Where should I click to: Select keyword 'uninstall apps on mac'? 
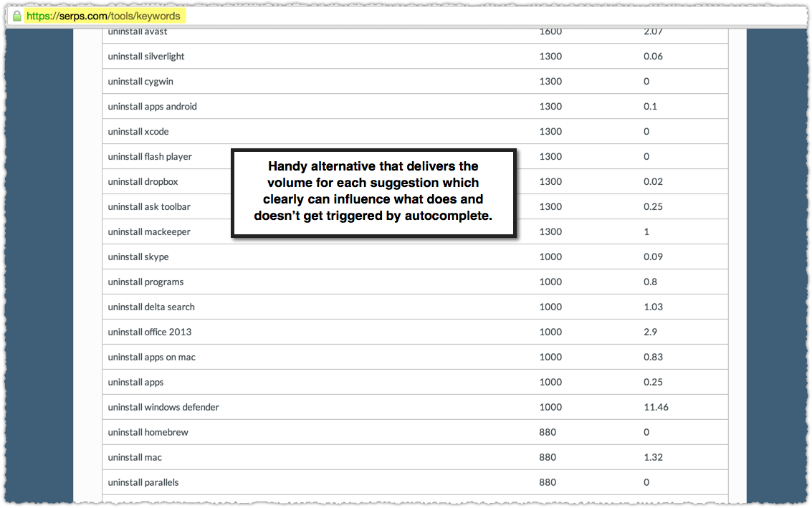click(152, 358)
